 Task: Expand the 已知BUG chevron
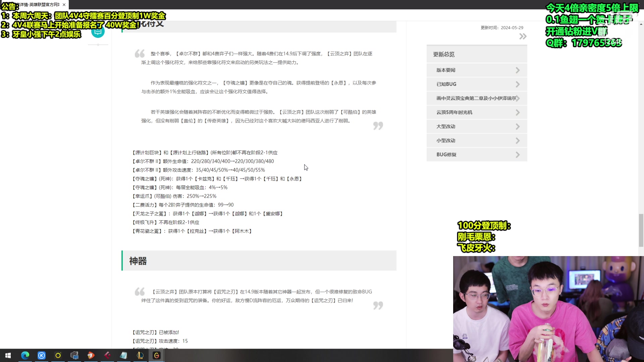(x=517, y=84)
